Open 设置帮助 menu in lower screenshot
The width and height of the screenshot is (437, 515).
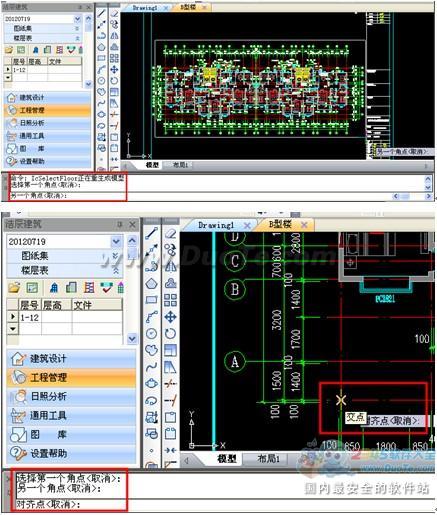[x=71, y=453]
